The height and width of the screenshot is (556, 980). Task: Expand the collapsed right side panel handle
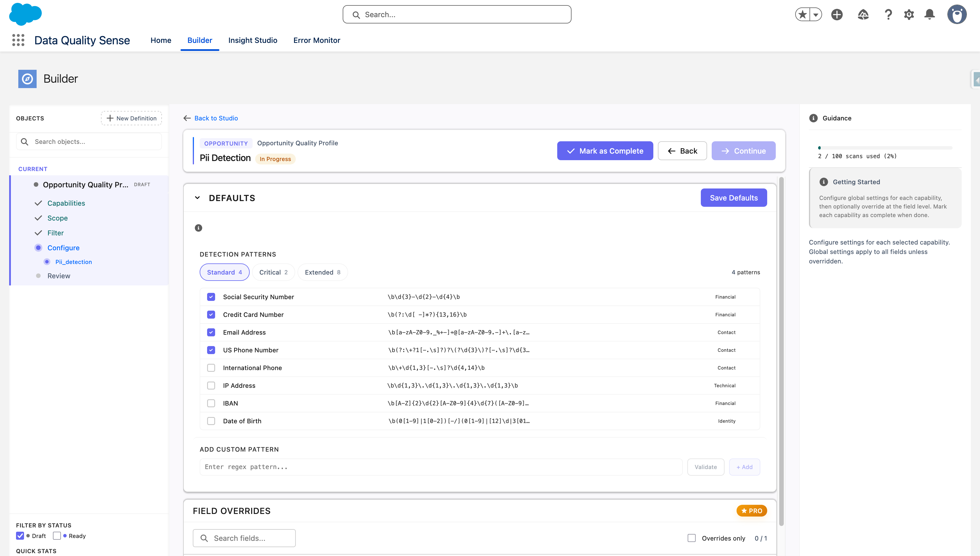pyautogui.click(x=976, y=80)
